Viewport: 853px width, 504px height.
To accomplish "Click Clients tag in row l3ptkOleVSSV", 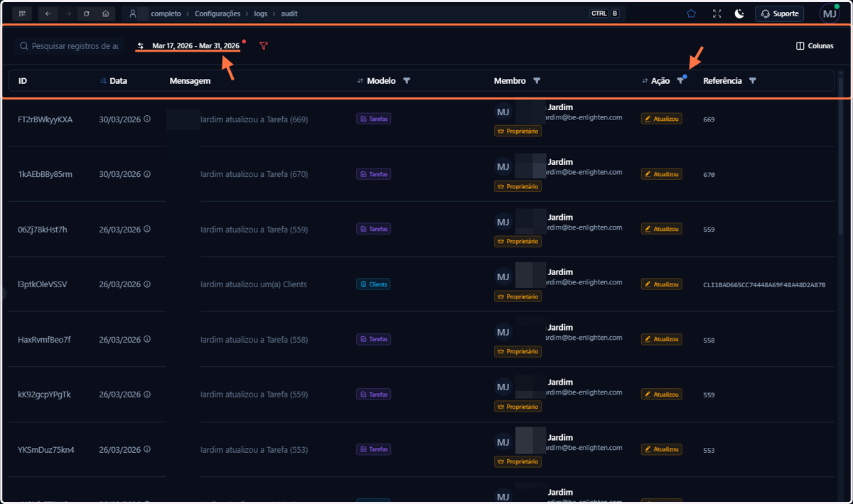I will coord(373,284).
